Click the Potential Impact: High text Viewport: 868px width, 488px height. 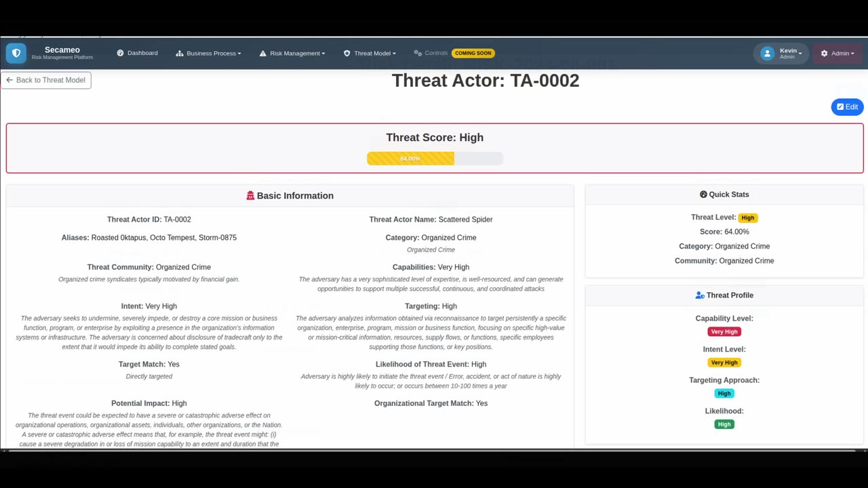[149, 403]
